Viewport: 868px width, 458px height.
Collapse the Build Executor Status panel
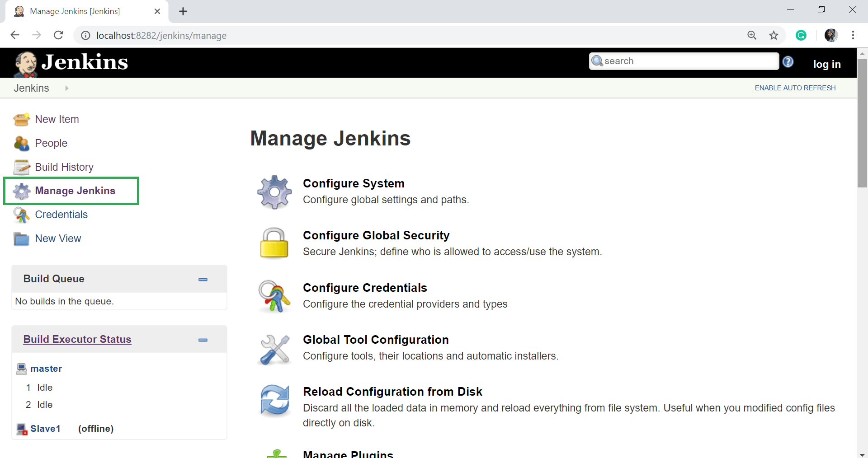coord(203,340)
